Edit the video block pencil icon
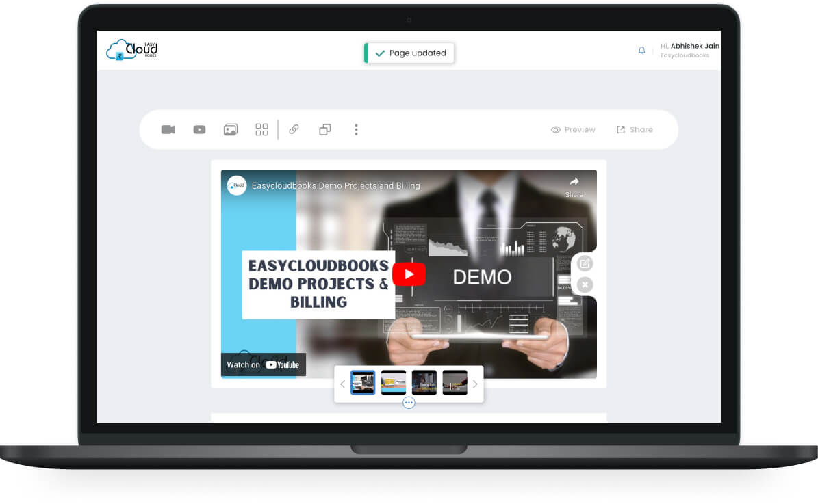The height and width of the screenshot is (504, 818). tap(585, 264)
